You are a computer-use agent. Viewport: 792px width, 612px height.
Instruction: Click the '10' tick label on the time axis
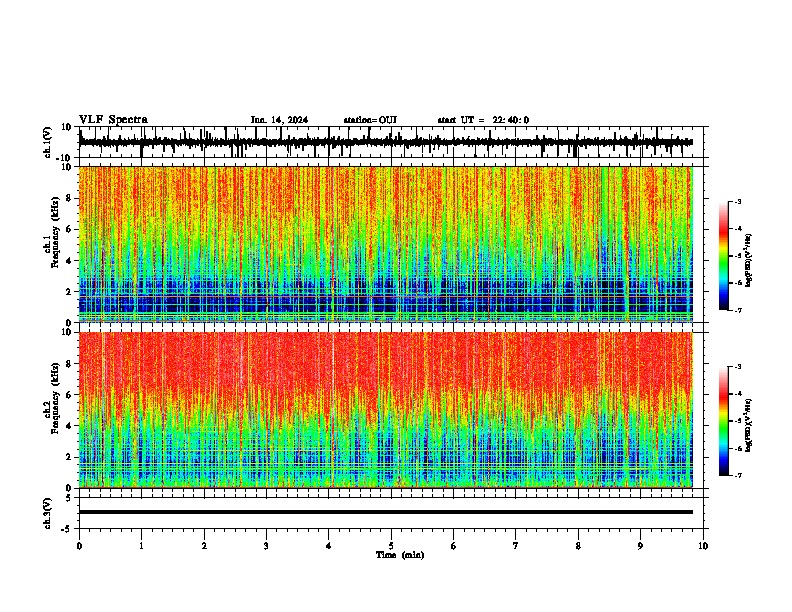coord(703,546)
